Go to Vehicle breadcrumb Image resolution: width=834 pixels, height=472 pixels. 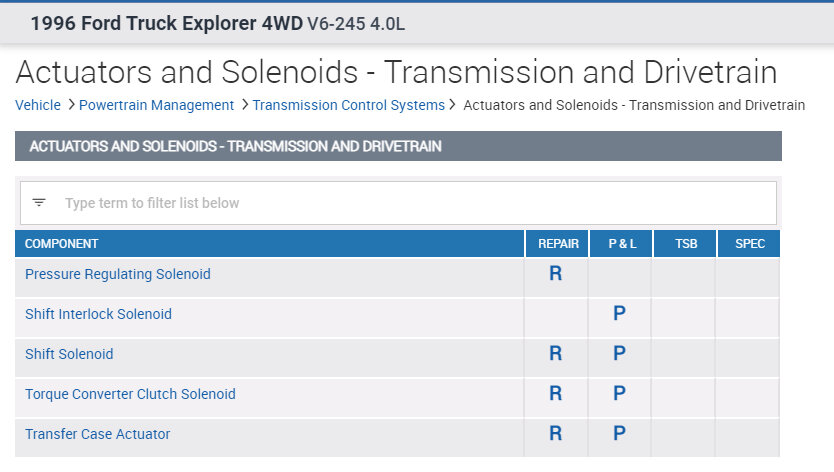[38, 105]
